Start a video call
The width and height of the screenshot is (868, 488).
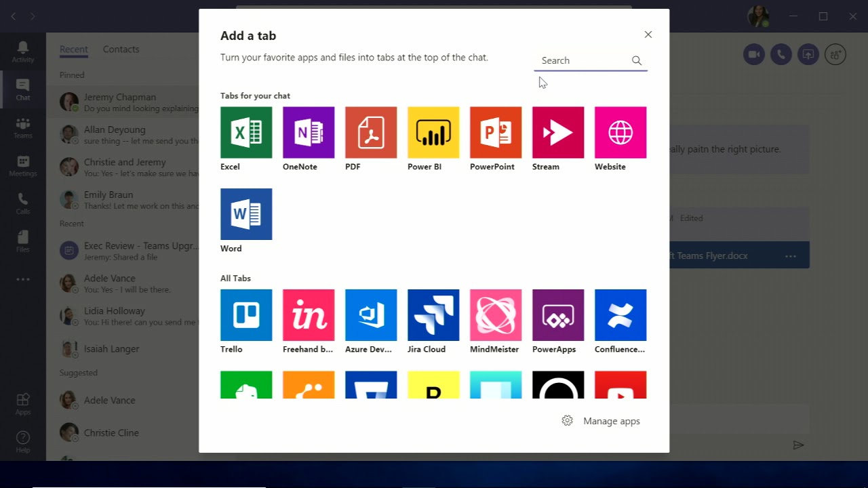click(753, 55)
